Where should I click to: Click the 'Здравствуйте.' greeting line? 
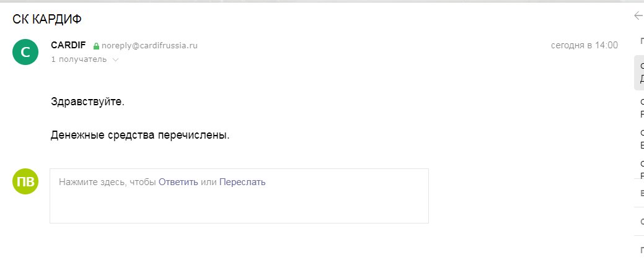point(87,102)
